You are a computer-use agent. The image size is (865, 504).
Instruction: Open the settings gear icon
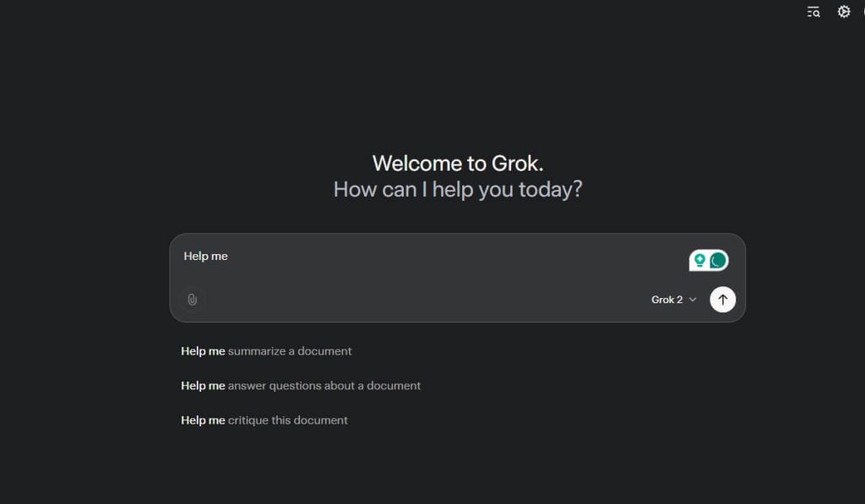(x=843, y=12)
